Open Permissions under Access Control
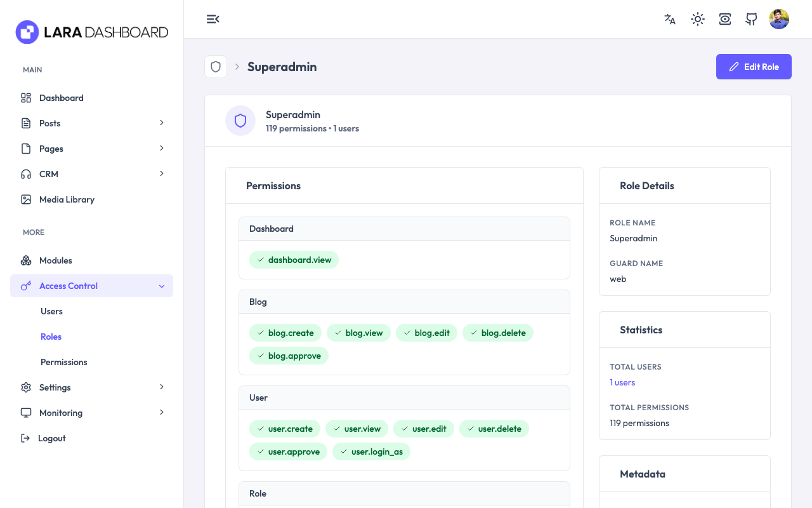812x508 pixels. coord(64,362)
